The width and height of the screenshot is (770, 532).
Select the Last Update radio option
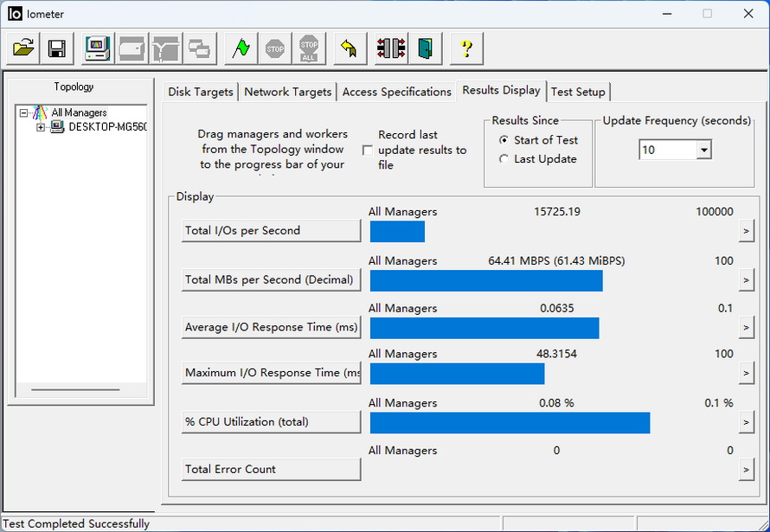click(x=504, y=159)
